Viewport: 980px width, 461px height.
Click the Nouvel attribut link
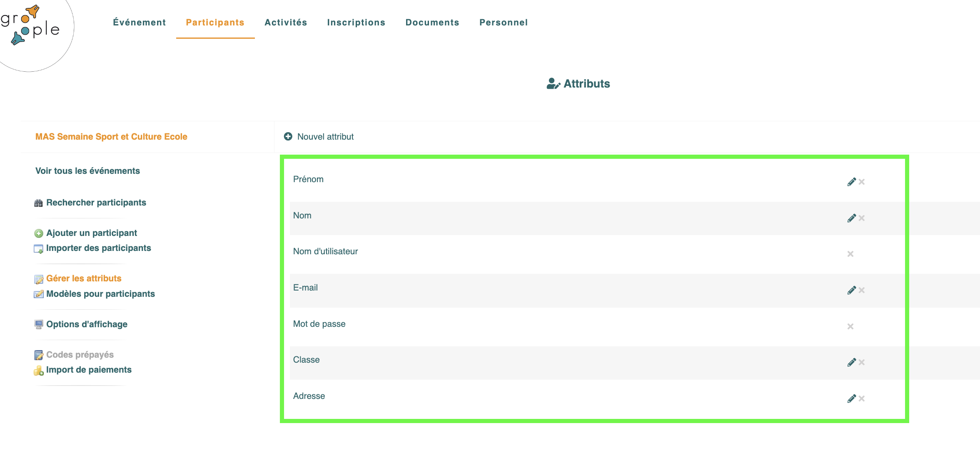[325, 137]
